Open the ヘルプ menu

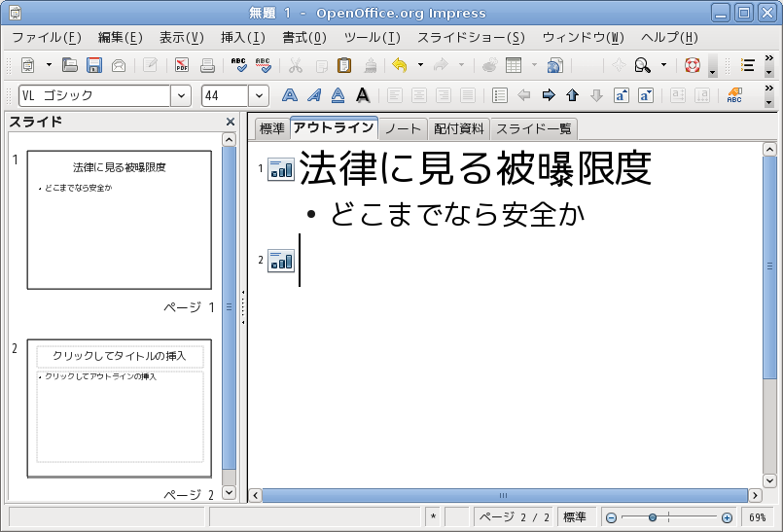pos(669,38)
